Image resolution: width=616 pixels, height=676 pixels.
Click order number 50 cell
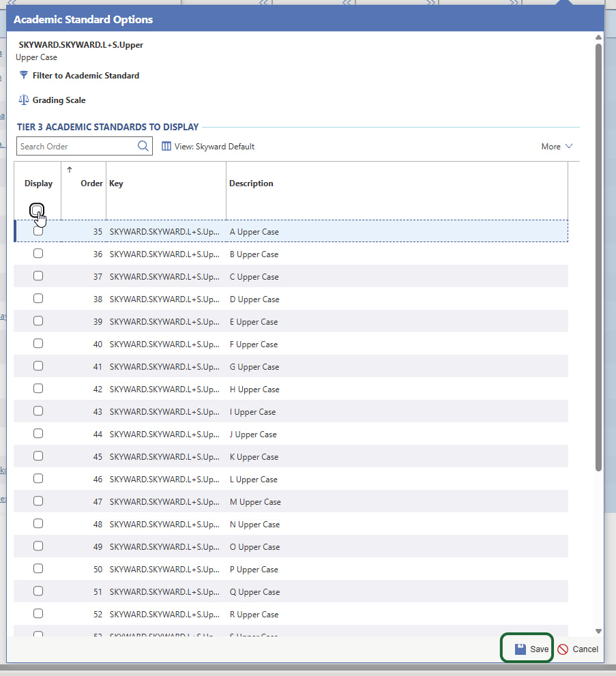[x=98, y=570]
